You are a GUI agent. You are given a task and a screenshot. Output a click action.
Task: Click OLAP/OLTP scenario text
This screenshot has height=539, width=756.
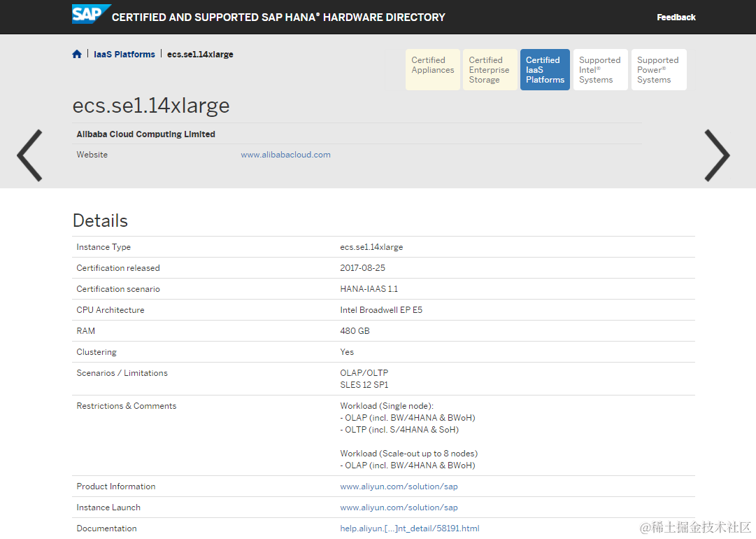(364, 373)
